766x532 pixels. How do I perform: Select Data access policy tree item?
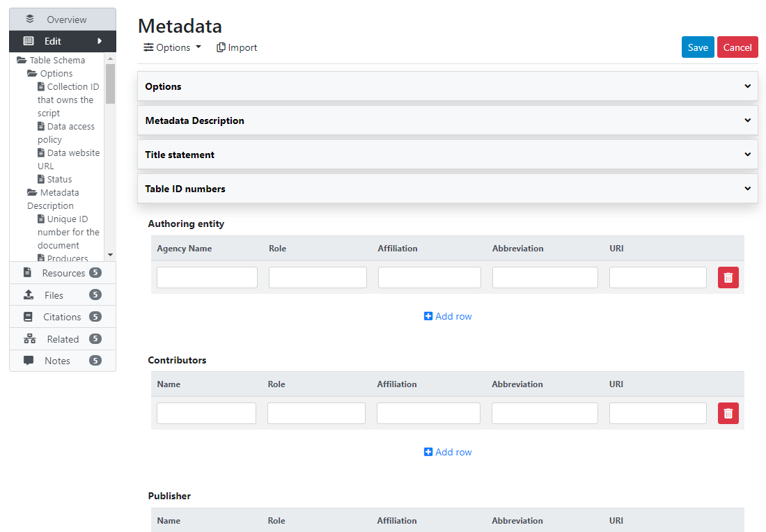coord(66,133)
